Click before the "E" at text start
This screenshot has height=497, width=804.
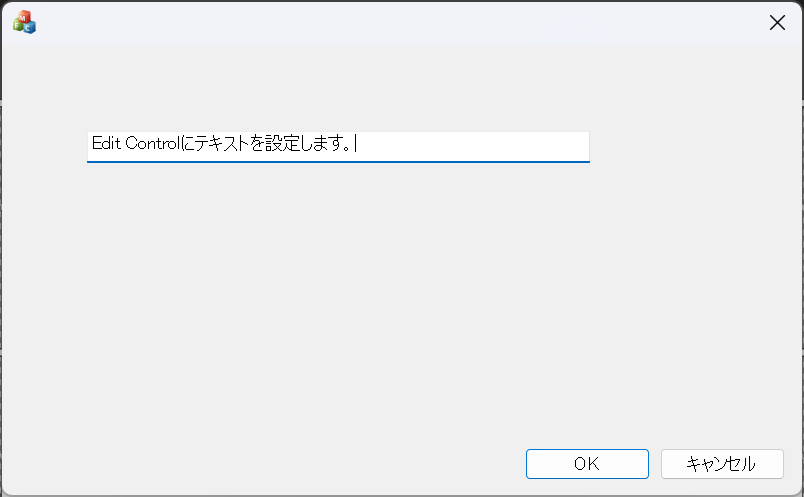click(91, 144)
